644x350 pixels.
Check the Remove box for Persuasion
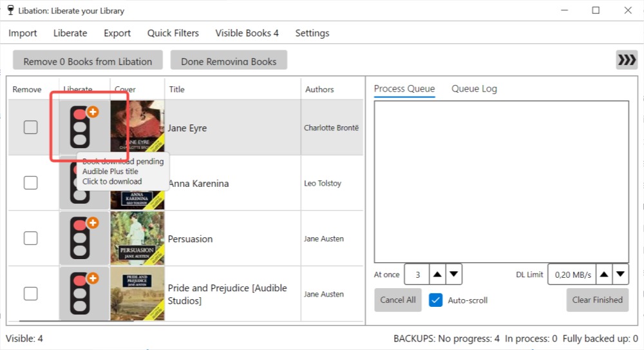(30, 238)
